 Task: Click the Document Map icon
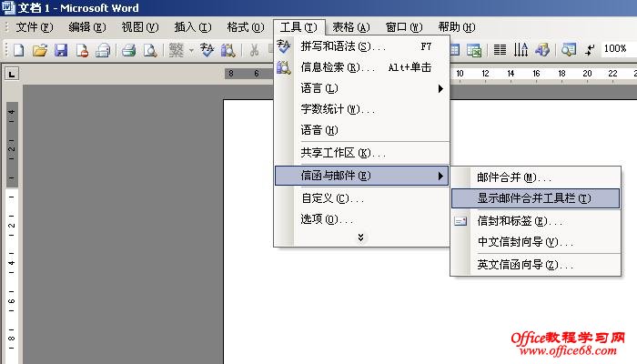click(569, 50)
